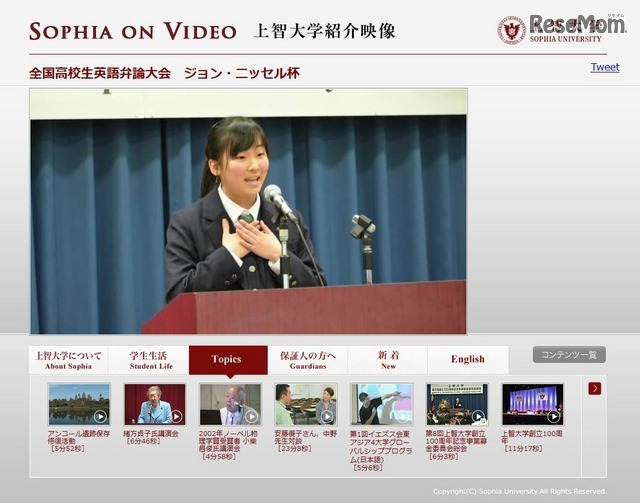This screenshot has width=640, height=503.
Task: Switch to the 新着 New tab
Action: click(x=388, y=360)
